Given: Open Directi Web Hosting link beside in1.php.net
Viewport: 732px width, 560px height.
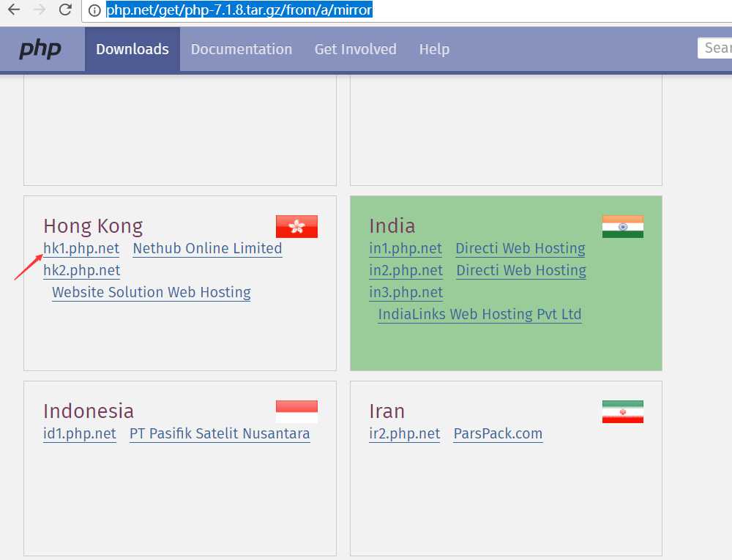Looking at the screenshot, I should pos(520,248).
